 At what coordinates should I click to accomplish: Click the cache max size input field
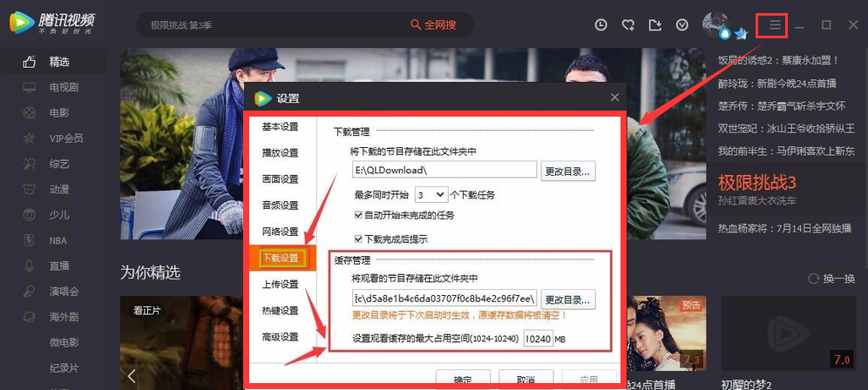pos(539,339)
